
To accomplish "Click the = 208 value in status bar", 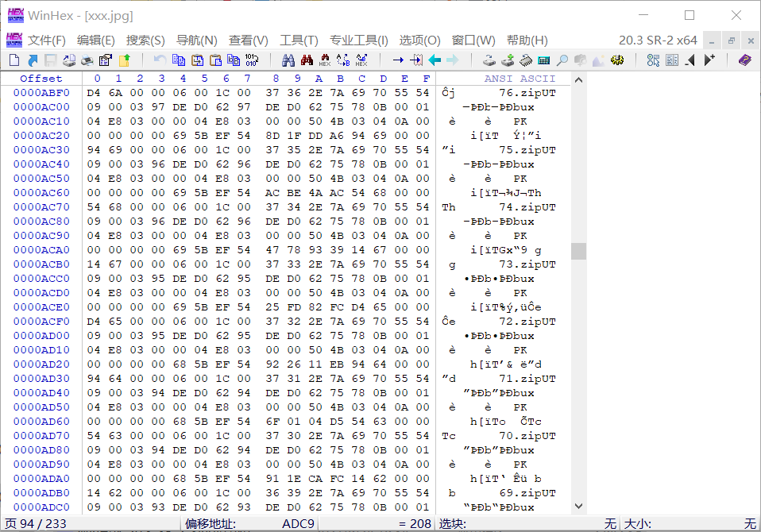I will [415, 524].
